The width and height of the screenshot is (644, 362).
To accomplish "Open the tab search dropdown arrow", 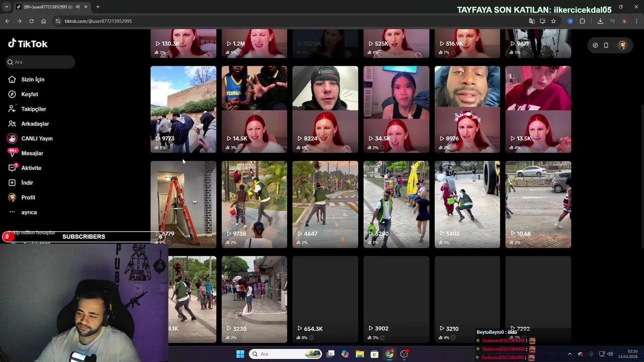I will pos(6,7).
